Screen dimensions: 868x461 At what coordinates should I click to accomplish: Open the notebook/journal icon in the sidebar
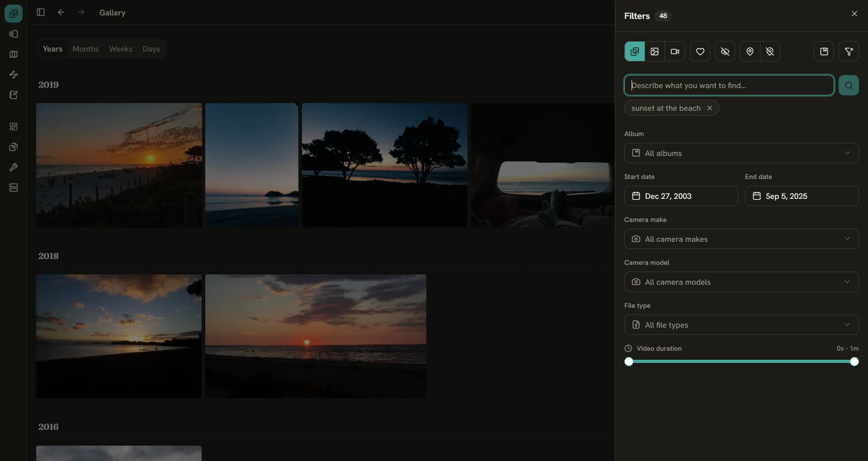[x=14, y=95]
